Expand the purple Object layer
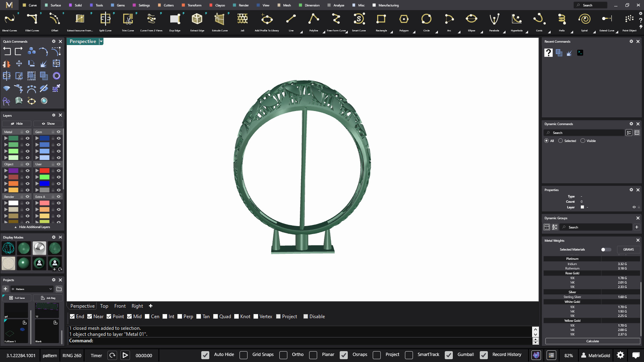Screen dimensions: 644x362 click(x=6, y=171)
